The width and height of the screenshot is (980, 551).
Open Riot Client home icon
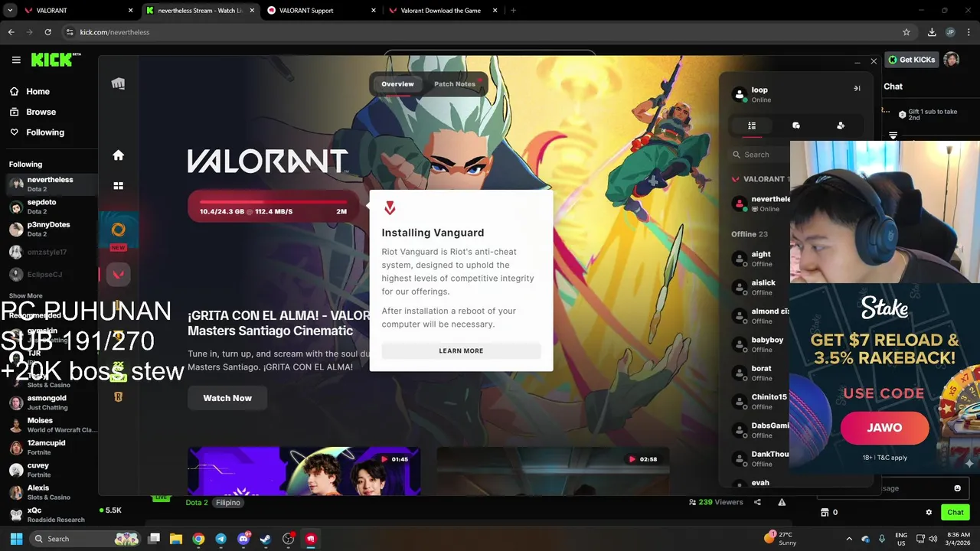click(118, 155)
